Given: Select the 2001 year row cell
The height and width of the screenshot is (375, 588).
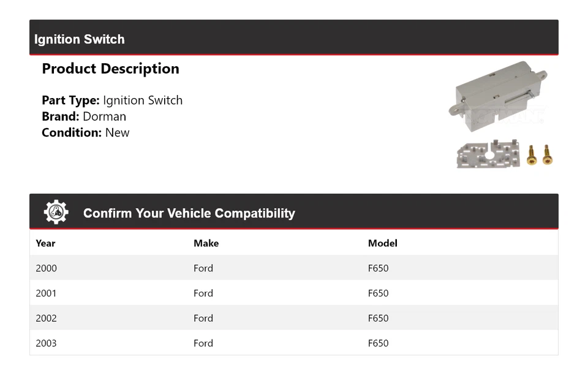Looking at the screenshot, I should [46, 294].
